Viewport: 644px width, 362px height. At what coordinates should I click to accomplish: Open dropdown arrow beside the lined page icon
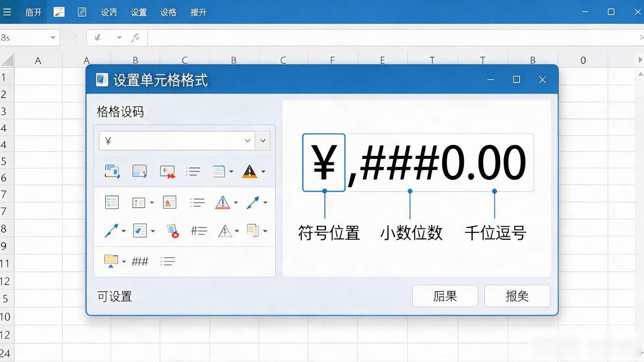pyautogui.click(x=231, y=171)
